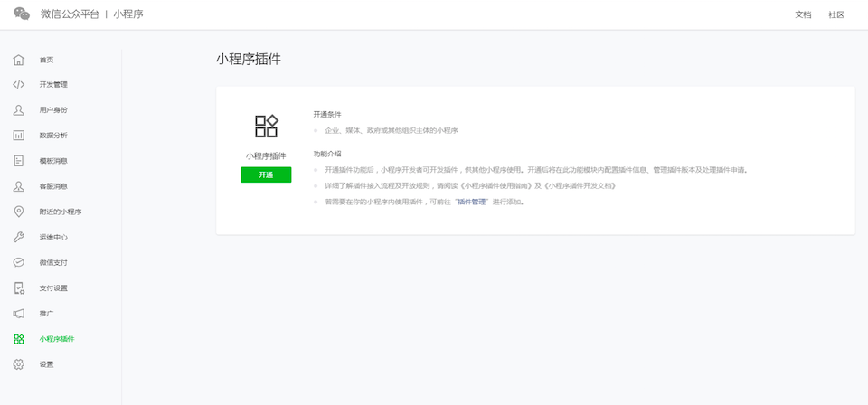Open the 社区 link in top bar
This screenshot has width=868, height=405.
coord(836,15)
